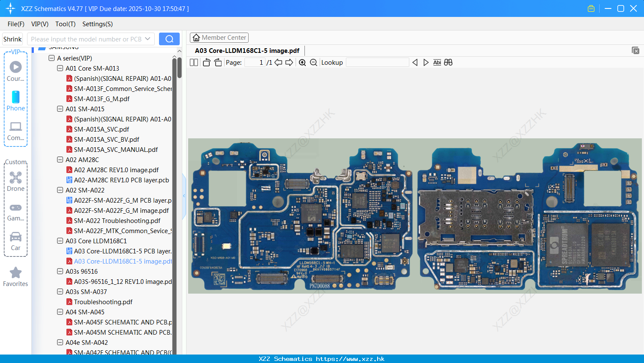The width and height of the screenshot is (644, 363).
Task: Find next lookup match
Action: point(426,62)
